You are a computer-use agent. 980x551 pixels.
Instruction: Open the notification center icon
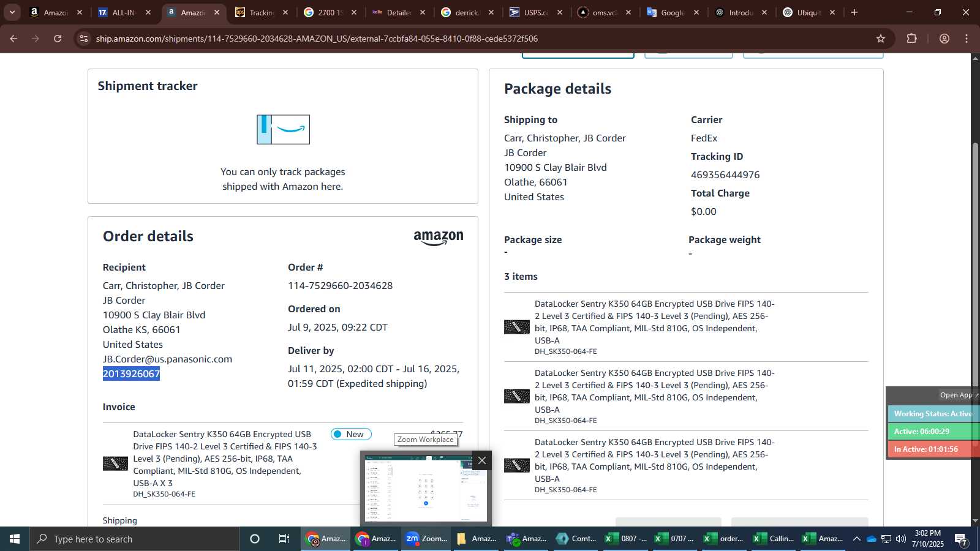point(961,539)
